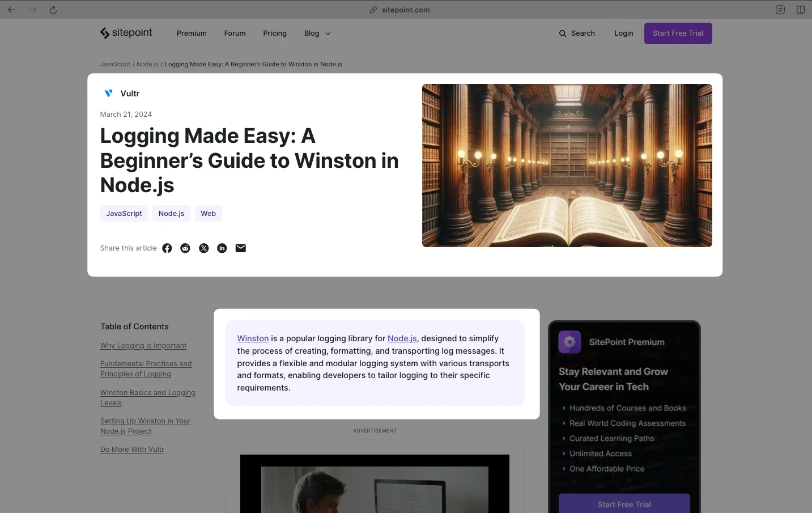Click the March 21, 2024 date

coord(126,114)
